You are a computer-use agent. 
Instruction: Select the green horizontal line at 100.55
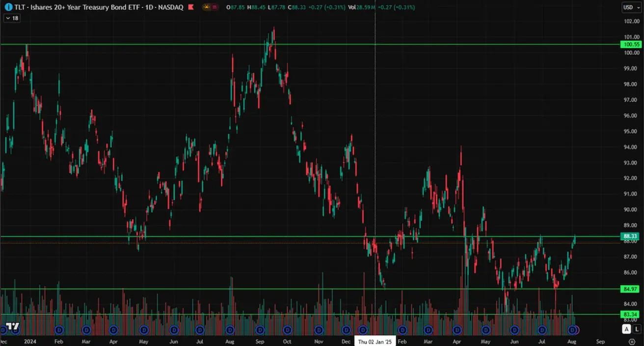309,44
